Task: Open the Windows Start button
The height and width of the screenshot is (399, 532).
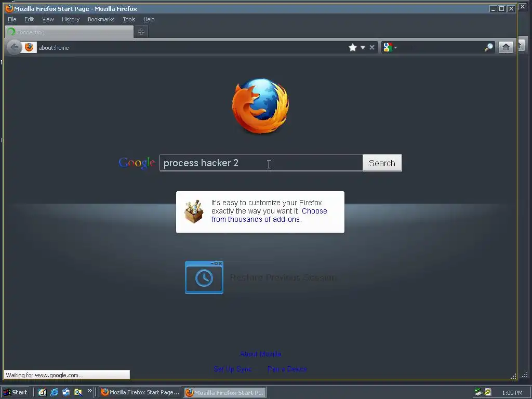Action: [15, 392]
